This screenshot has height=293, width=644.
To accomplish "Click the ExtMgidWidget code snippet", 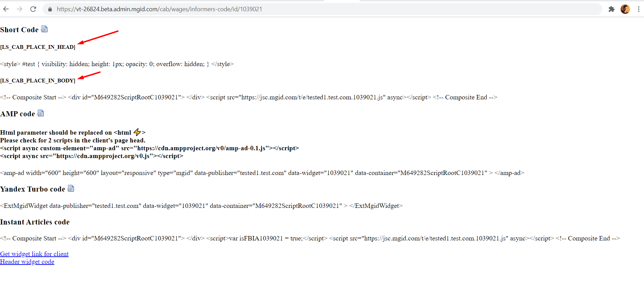I will [x=201, y=206].
